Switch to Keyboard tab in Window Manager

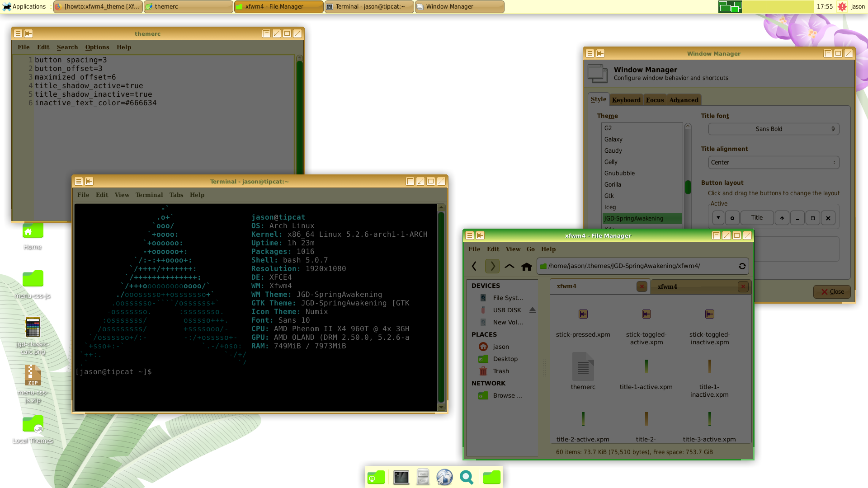(627, 100)
